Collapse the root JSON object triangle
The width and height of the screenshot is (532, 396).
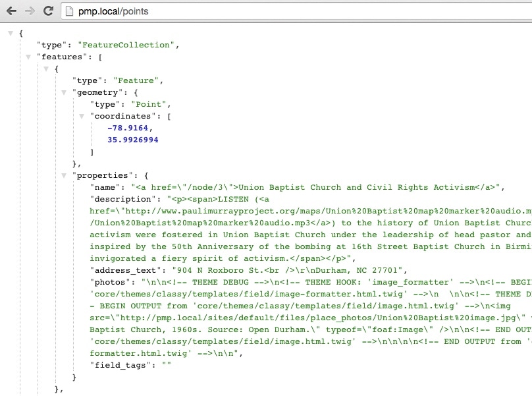(11, 34)
